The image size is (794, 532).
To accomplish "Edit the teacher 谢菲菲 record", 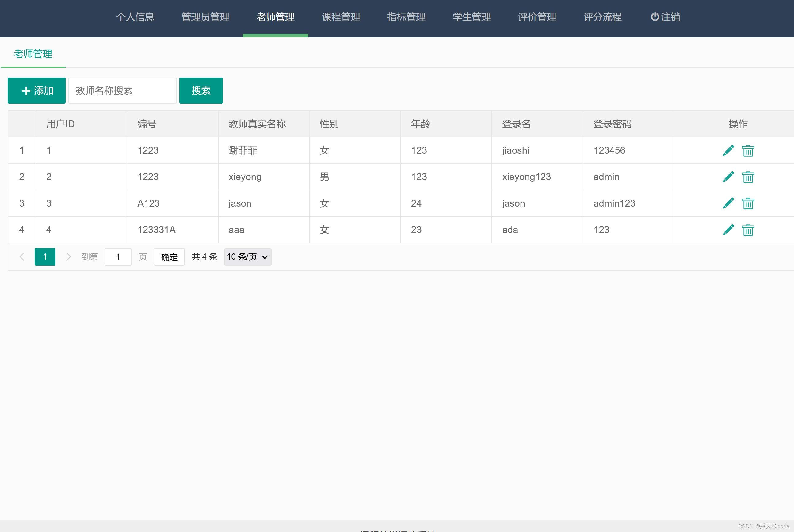I will click(x=728, y=150).
